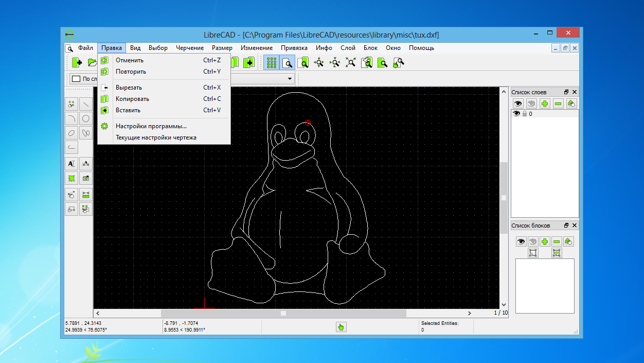The width and height of the screenshot is (644, 363).
Task: Open the Файл menu
Action: tap(85, 48)
